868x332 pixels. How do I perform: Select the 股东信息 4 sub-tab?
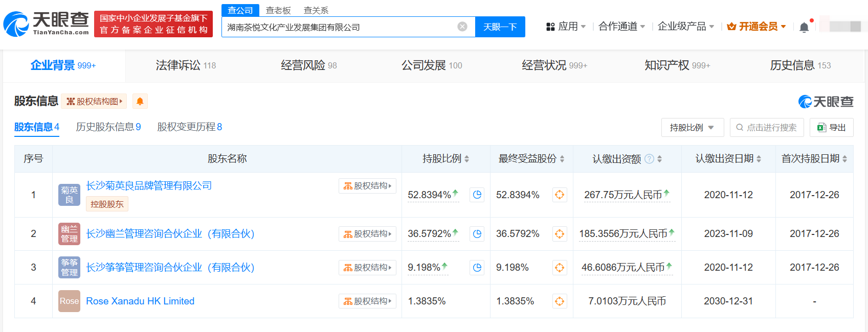point(37,127)
